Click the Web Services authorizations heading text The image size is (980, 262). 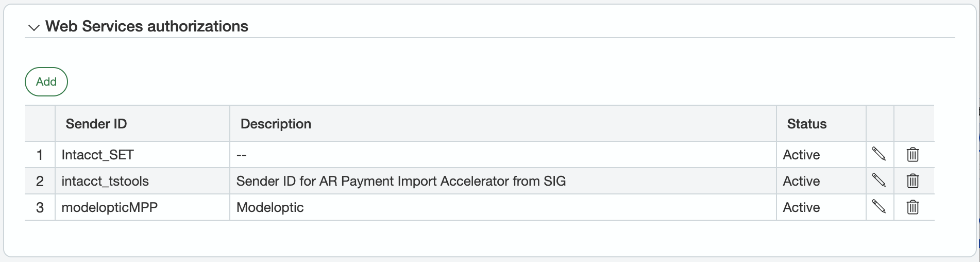click(x=147, y=26)
